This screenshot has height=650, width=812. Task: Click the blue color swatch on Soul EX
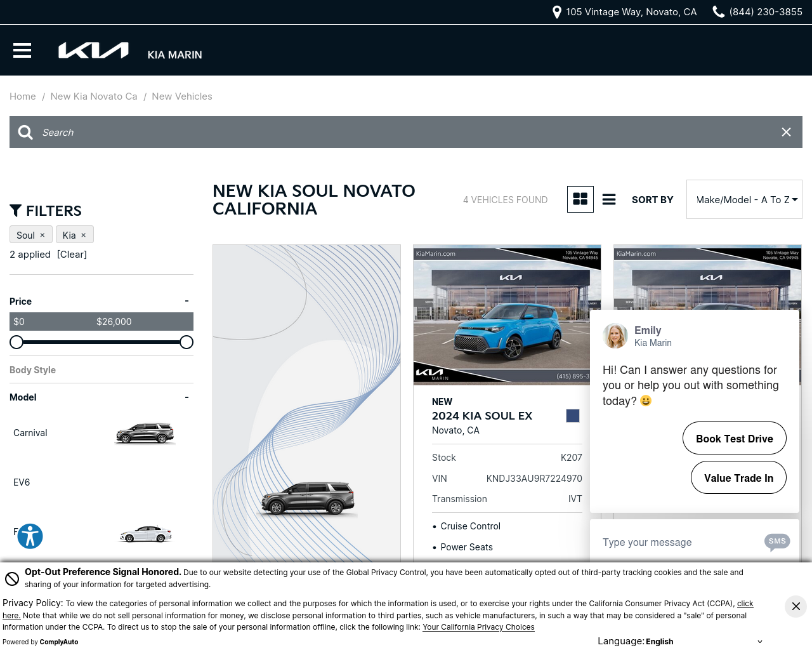click(573, 416)
